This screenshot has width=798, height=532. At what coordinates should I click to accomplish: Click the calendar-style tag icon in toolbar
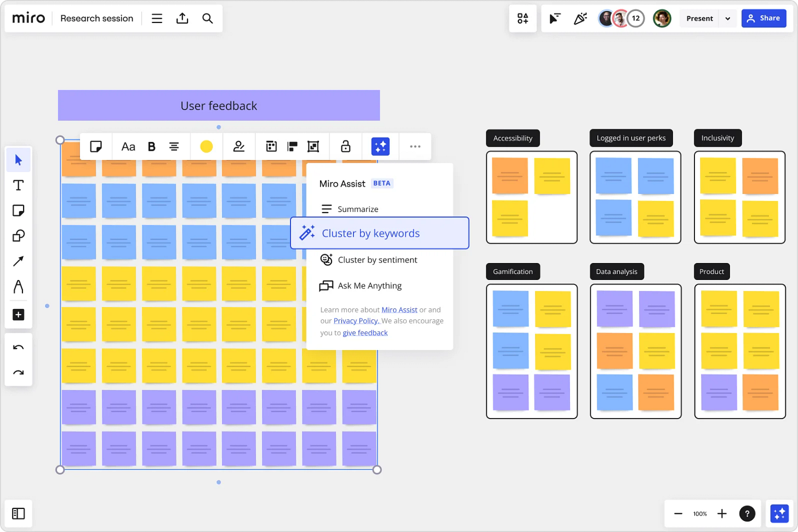tap(271, 146)
